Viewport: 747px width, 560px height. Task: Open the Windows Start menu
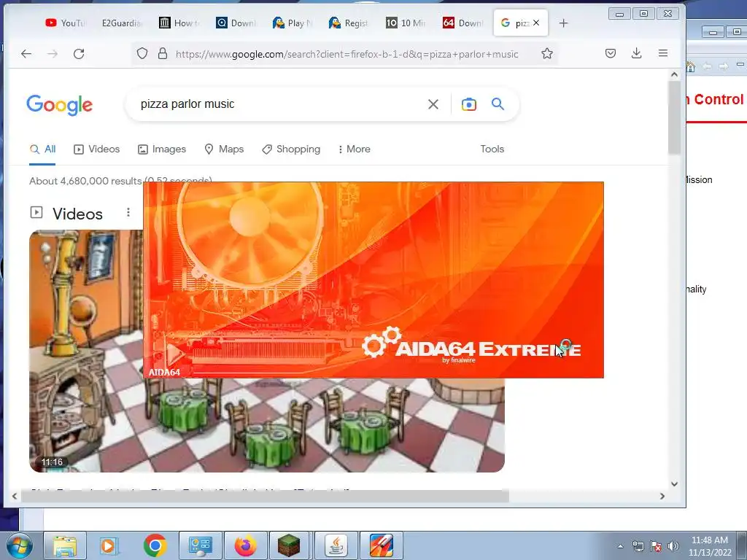coord(19,545)
